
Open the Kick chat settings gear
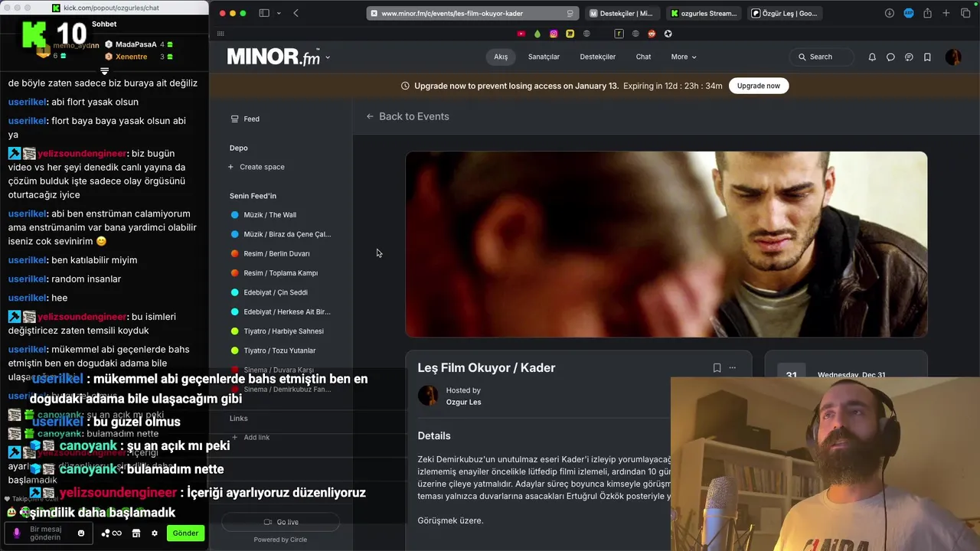(x=155, y=533)
